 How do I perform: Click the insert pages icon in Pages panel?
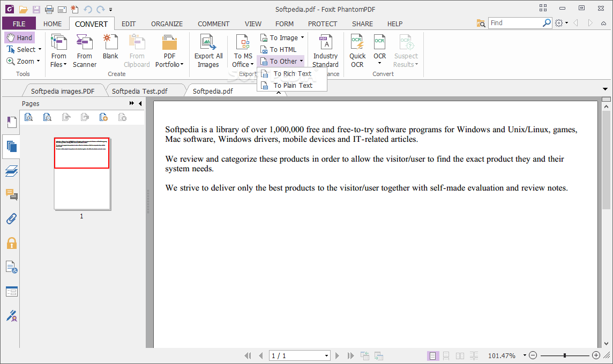pos(103,117)
